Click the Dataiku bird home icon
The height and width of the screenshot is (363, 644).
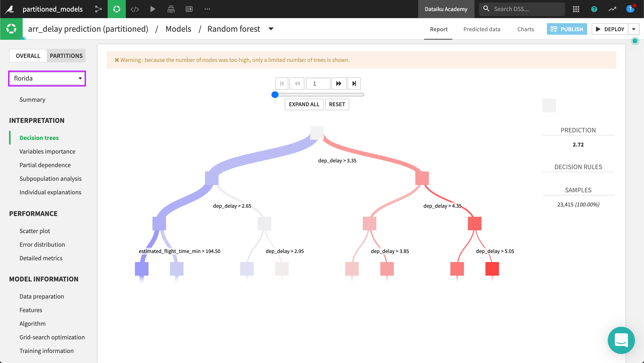click(x=10, y=9)
